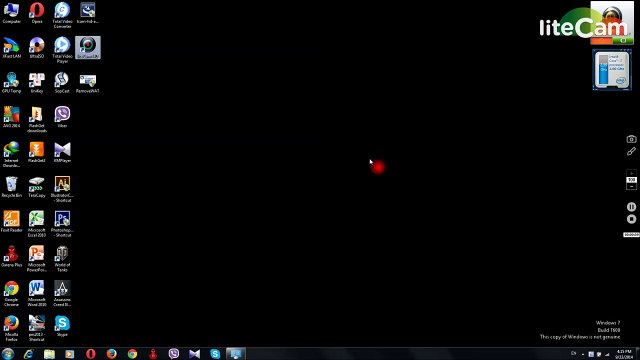Select the Mozilla Firefox desktop shortcut
The image size is (640, 360).
pyautogui.click(x=11, y=329)
